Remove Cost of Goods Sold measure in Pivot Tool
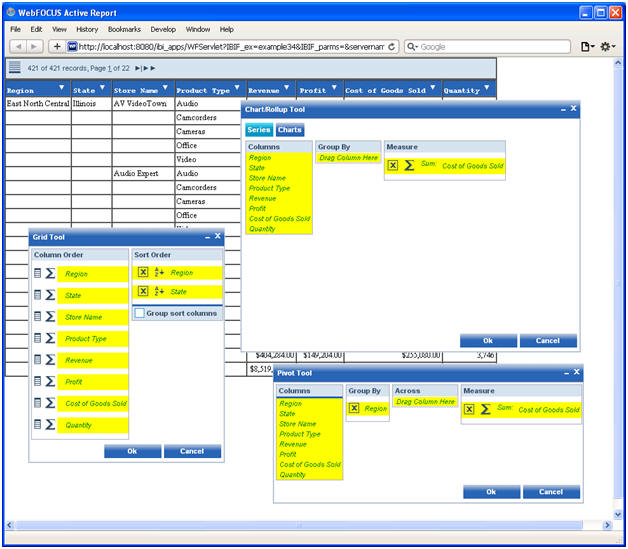This screenshot has width=628, height=549. 469,409
